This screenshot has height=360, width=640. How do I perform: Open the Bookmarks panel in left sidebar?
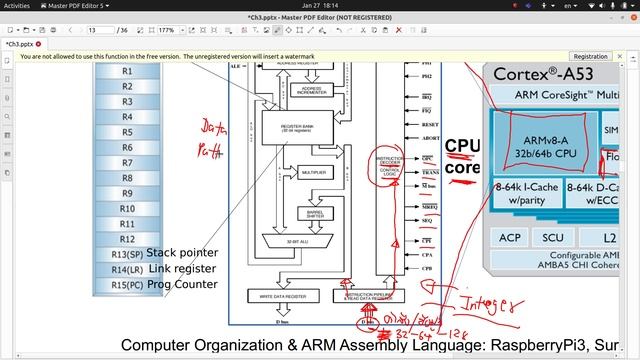(7, 79)
